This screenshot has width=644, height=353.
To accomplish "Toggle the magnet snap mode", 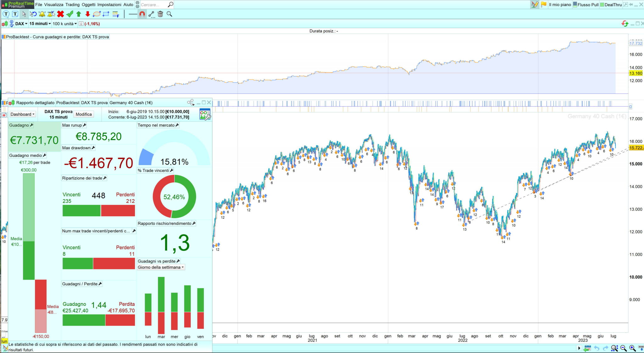I will 142,14.
